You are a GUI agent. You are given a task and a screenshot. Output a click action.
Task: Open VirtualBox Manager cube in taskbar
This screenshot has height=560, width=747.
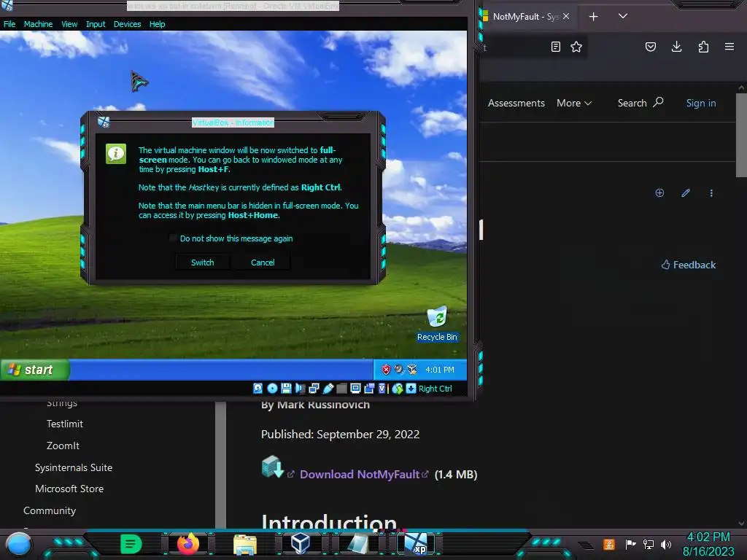300,543
